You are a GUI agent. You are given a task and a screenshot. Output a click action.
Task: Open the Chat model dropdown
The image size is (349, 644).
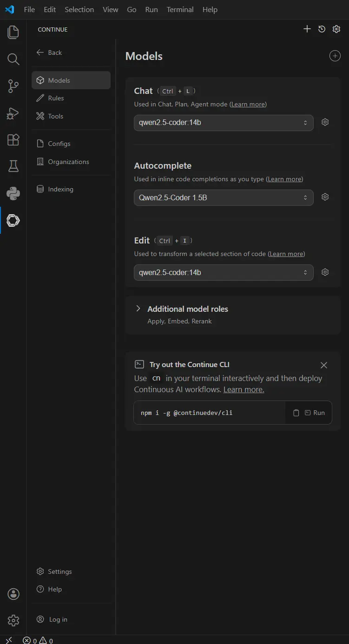[x=223, y=123]
